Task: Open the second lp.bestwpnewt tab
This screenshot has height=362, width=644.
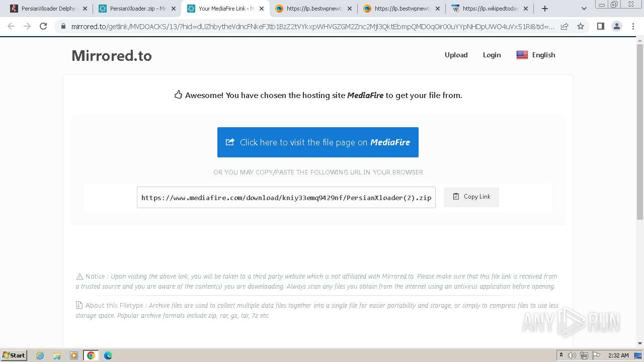Action: (401, 9)
